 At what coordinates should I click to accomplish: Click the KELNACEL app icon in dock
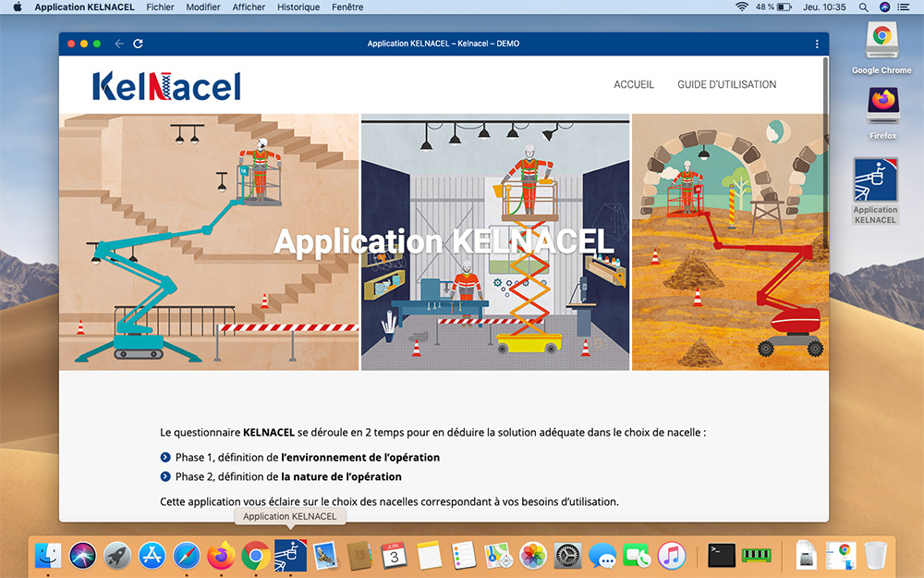290,555
